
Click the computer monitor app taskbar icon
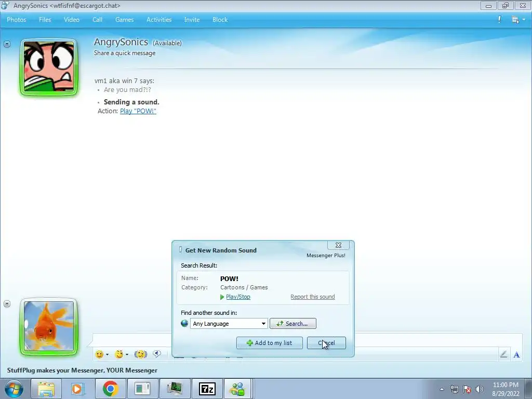pos(175,389)
